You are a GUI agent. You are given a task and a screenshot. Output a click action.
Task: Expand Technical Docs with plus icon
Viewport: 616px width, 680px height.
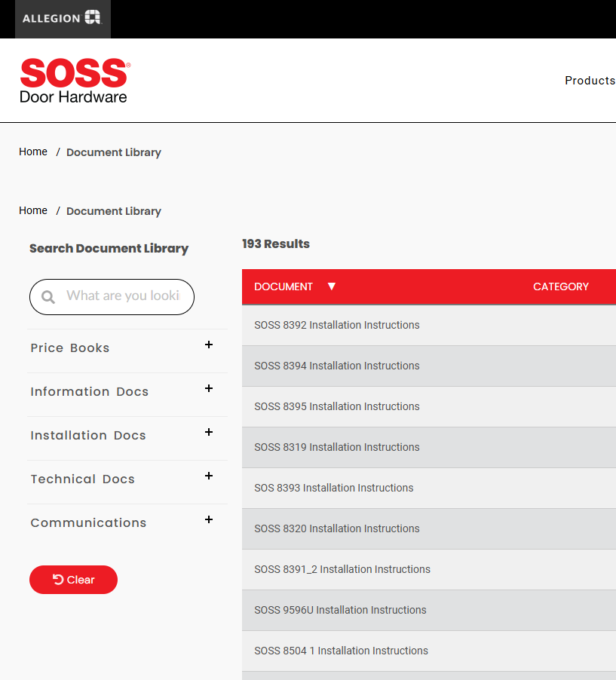[209, 476]
